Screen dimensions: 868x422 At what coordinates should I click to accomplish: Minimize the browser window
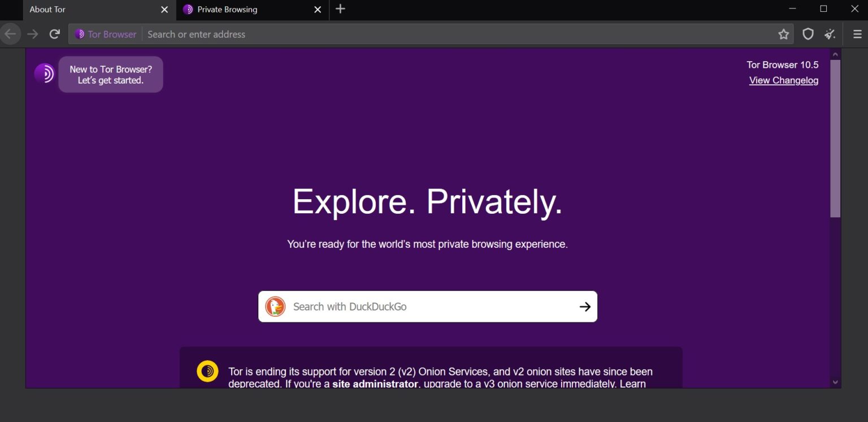point(792,9)
